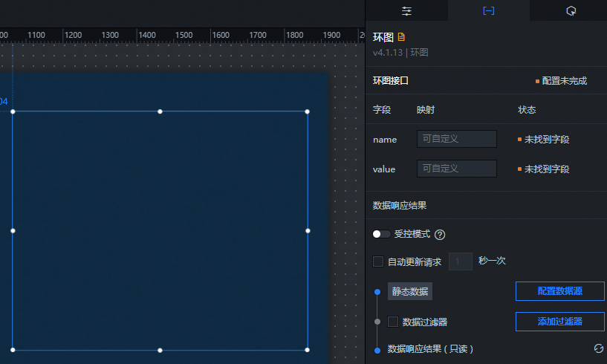This screenshot has width=607, height=364.
Task: Toggle the 受控模式 switch
Action: (381, 234)
